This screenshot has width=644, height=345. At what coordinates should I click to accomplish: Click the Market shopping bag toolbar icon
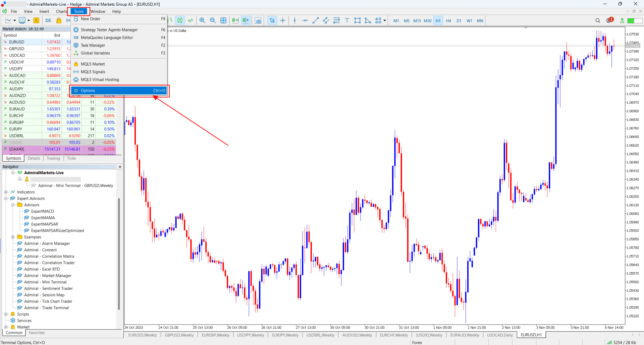pyautogui.click(x=59, y=20)
